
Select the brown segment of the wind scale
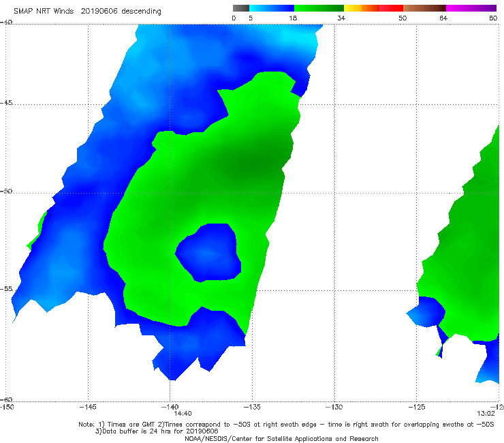click(x=424, y=8)
